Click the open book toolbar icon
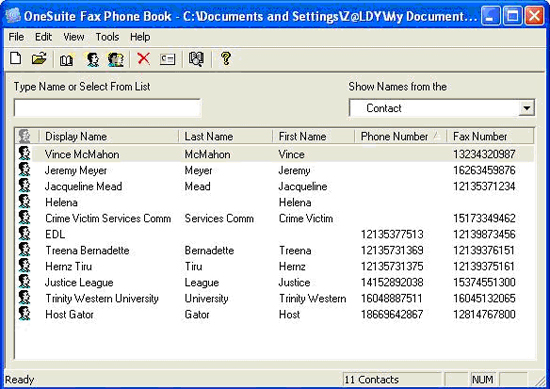This screenshot has width=550, height=389. pyautogui.click(x=66, y=60)
